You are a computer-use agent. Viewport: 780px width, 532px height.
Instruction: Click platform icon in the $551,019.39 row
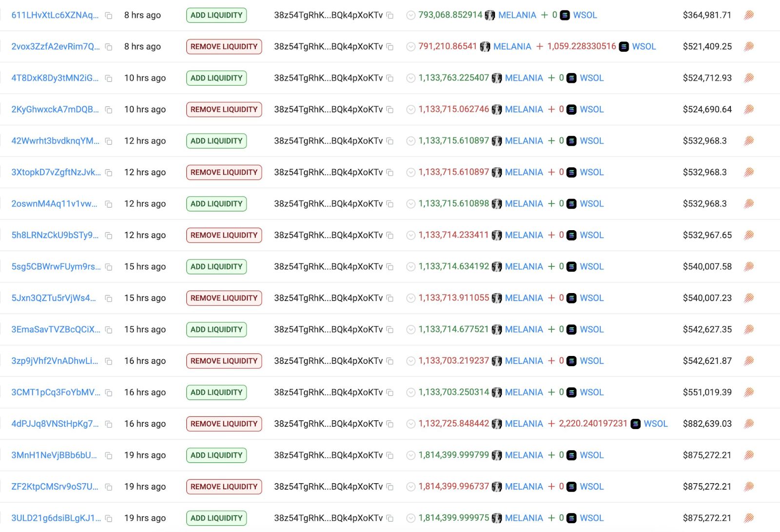(x=749, y=393)
